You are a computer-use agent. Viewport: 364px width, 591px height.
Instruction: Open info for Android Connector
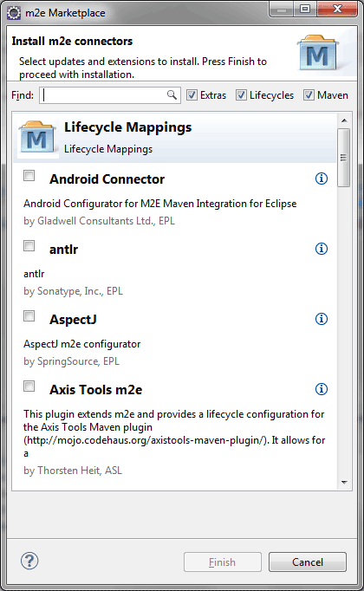point(321,179)
